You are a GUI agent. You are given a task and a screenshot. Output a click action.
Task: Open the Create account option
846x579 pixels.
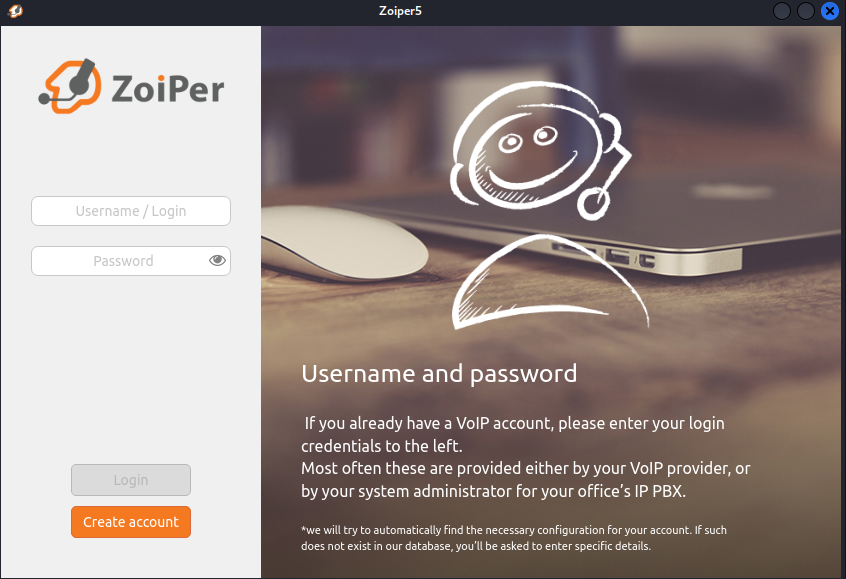[131, 522]
